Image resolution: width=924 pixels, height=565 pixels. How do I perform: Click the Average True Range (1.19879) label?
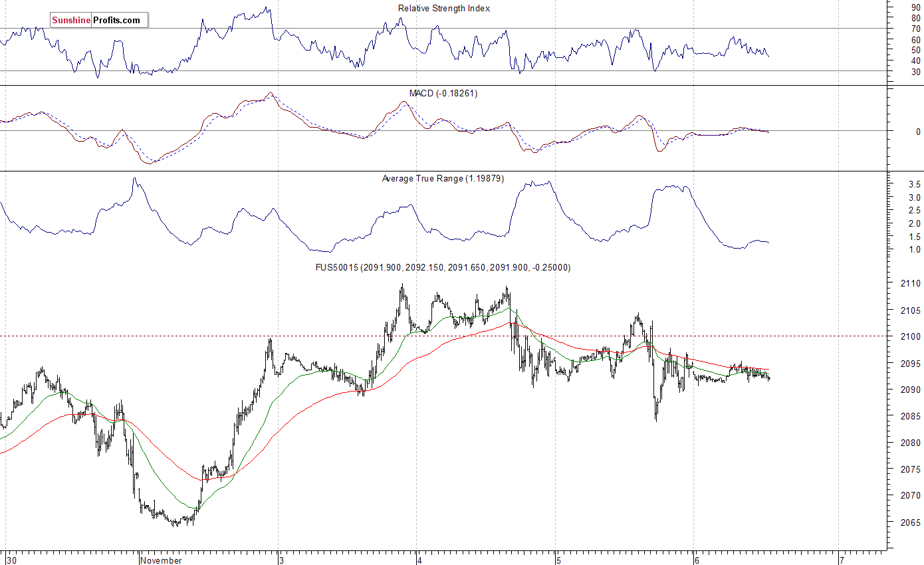point(444,178)
